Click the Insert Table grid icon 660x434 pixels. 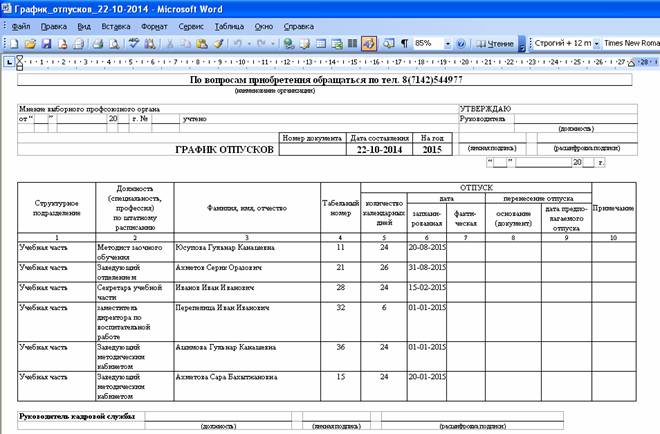click(321, 43)
